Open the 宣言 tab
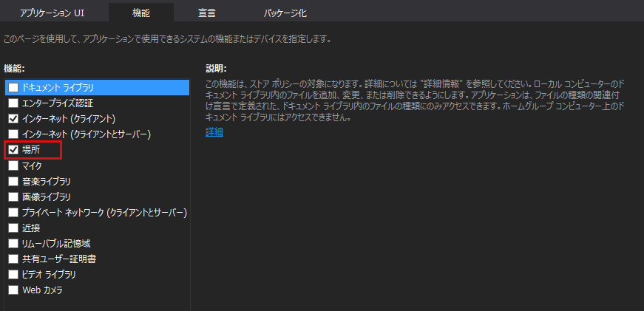644x311 pixels. pyautogui.click(x=206, y=13)
